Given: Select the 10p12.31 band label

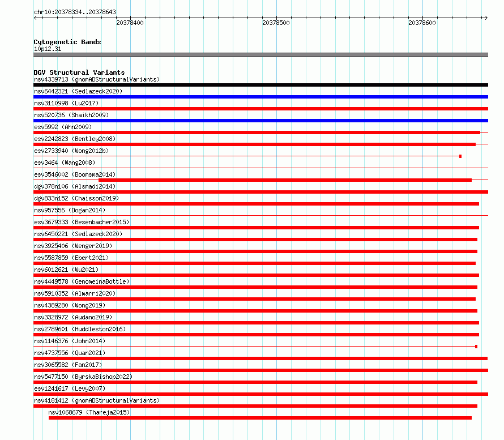Looking at the screenshot, I should tap(48, 49).
